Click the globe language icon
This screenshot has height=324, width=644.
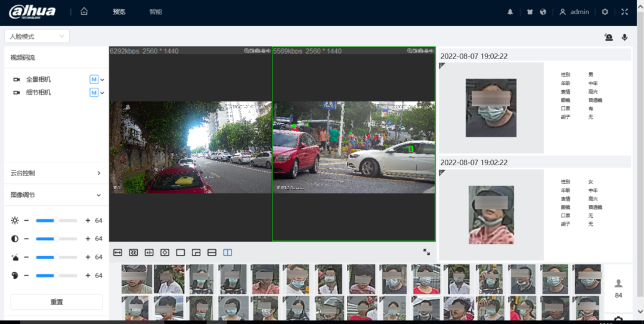[x=543, y=12]
